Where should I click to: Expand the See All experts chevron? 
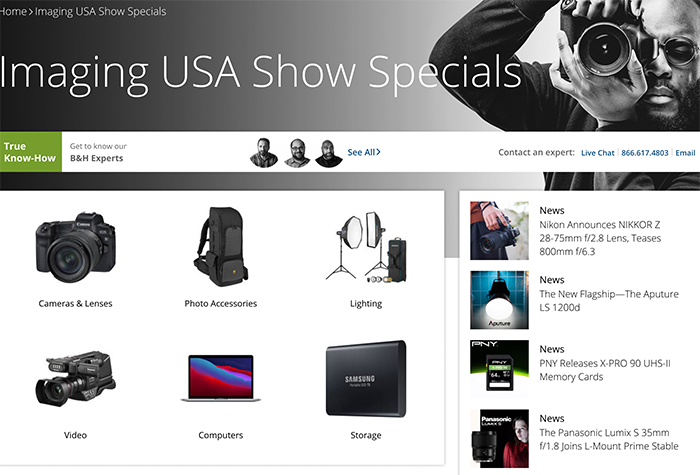coord(378,152)
